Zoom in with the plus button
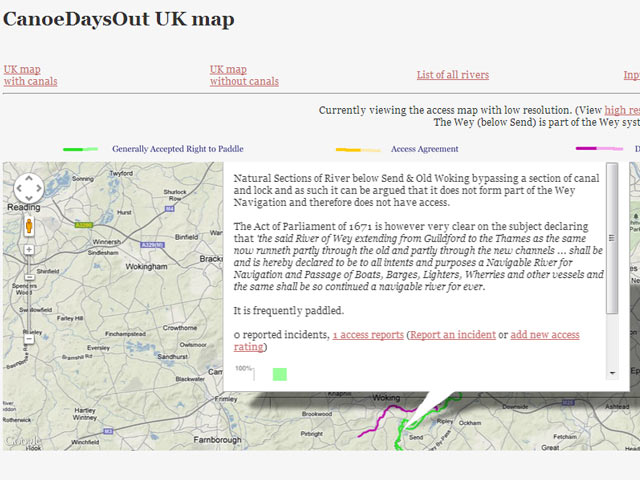Viewport: 640px width, 480px height. coord(29,249)
